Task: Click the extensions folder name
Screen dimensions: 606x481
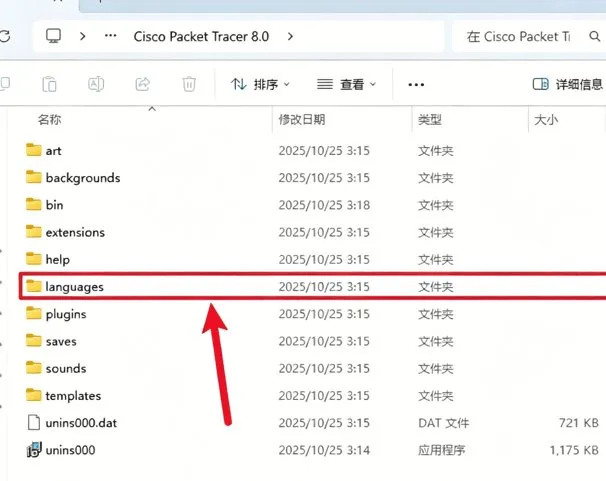Action: click(75, 232)
